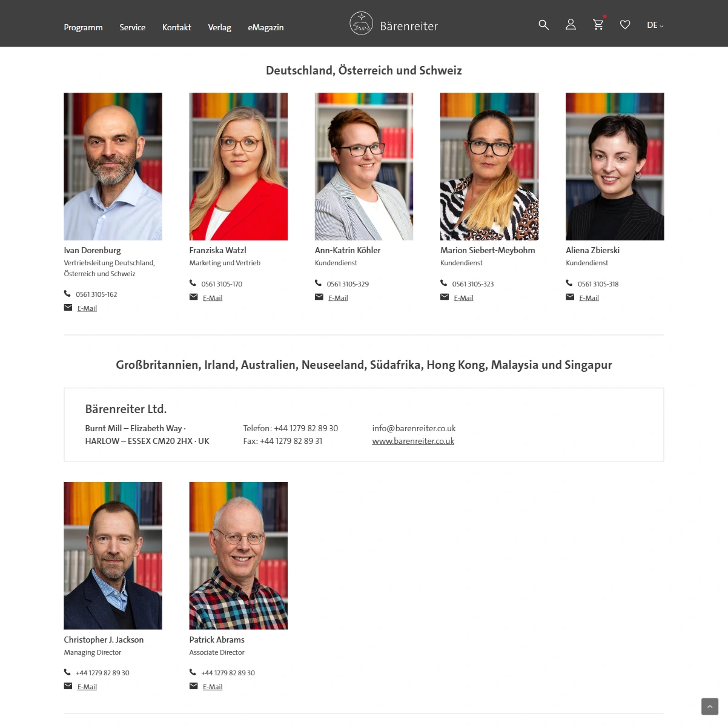
Task: Open the search magnifier icon
Action: pos(543,25)
